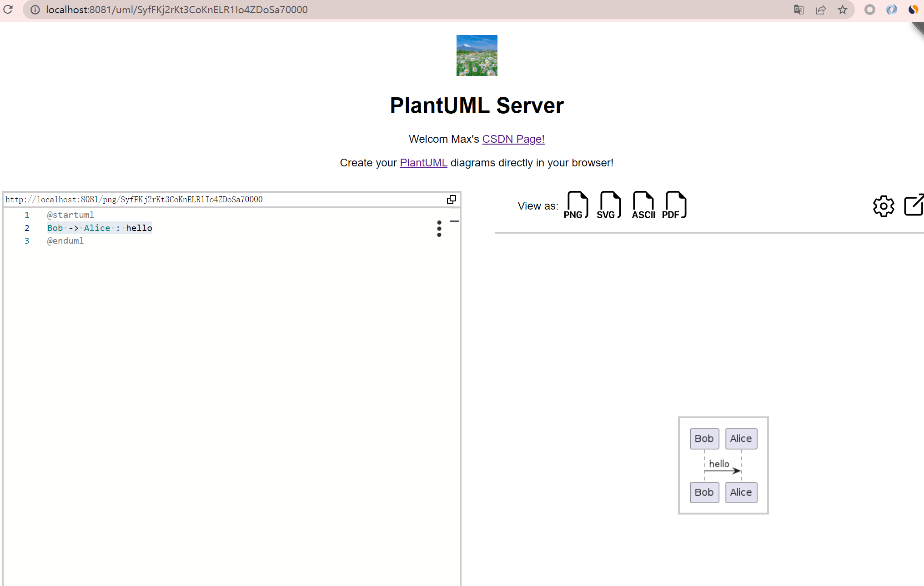
Task: Select the rendered Bob-Alice sequence diagram
Action: [x=723, y=465]
